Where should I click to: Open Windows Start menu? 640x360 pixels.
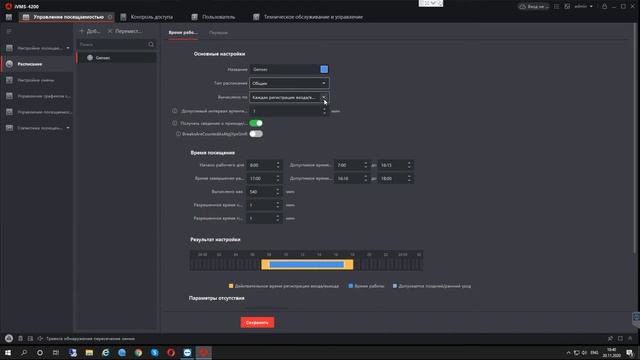pos(8,353)
